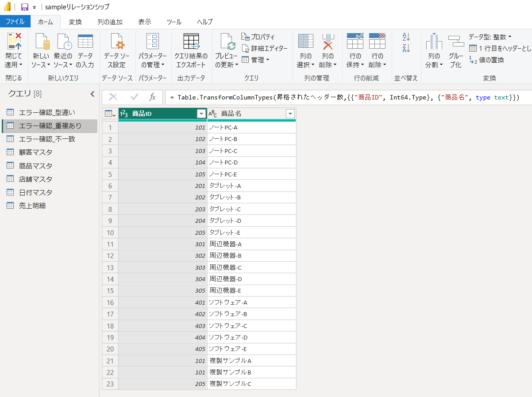Viewport: 532px width, 397px height.
Task: Open the Help (ヘルプ) tab
Action: (x=204, y=22)
